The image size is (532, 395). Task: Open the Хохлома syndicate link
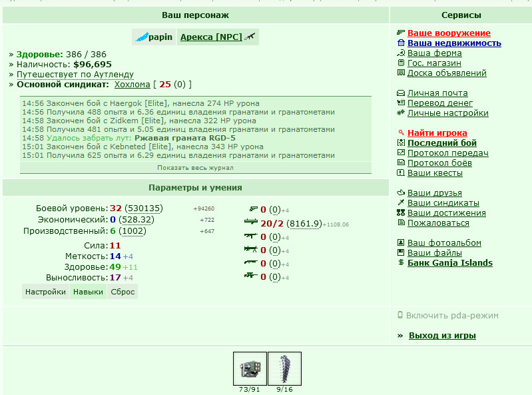click(x=132, y=84)
